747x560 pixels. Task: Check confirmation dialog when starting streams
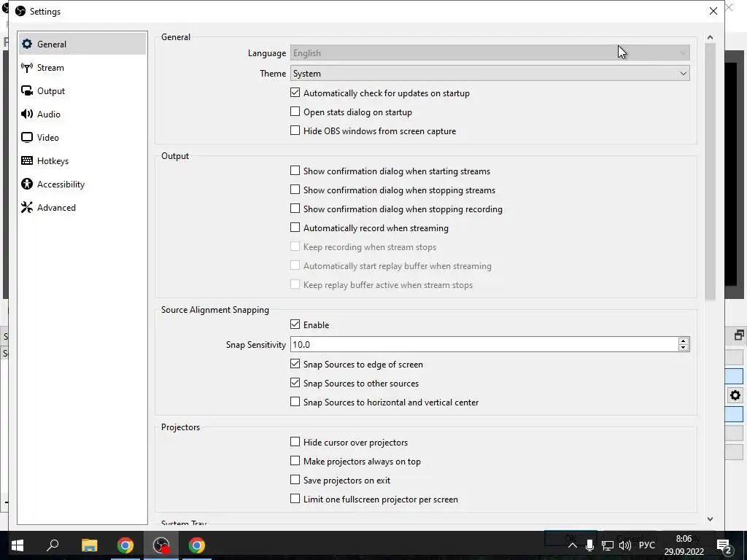click(295, 171)
